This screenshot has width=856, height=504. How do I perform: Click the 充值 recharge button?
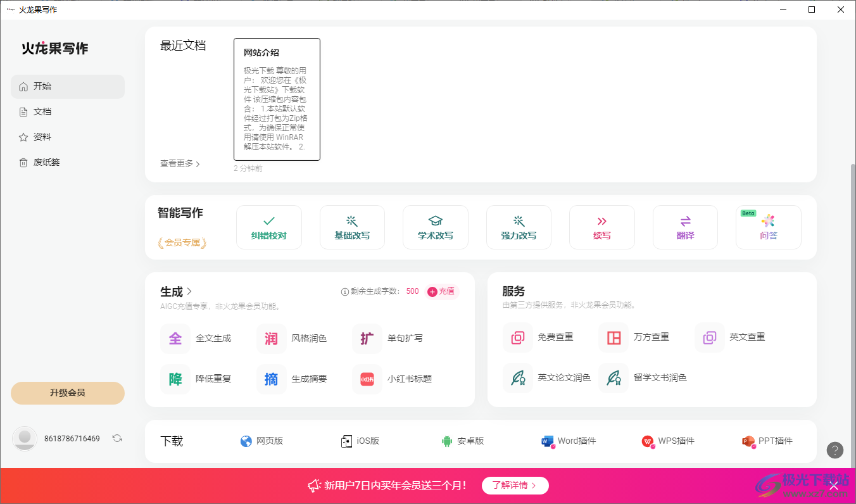tap(441, 292)
